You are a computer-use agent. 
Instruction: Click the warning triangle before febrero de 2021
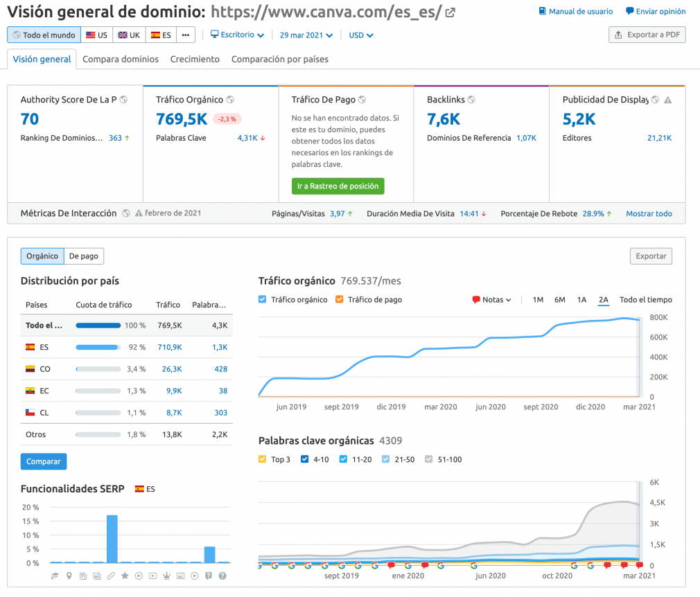click(139, 213)
